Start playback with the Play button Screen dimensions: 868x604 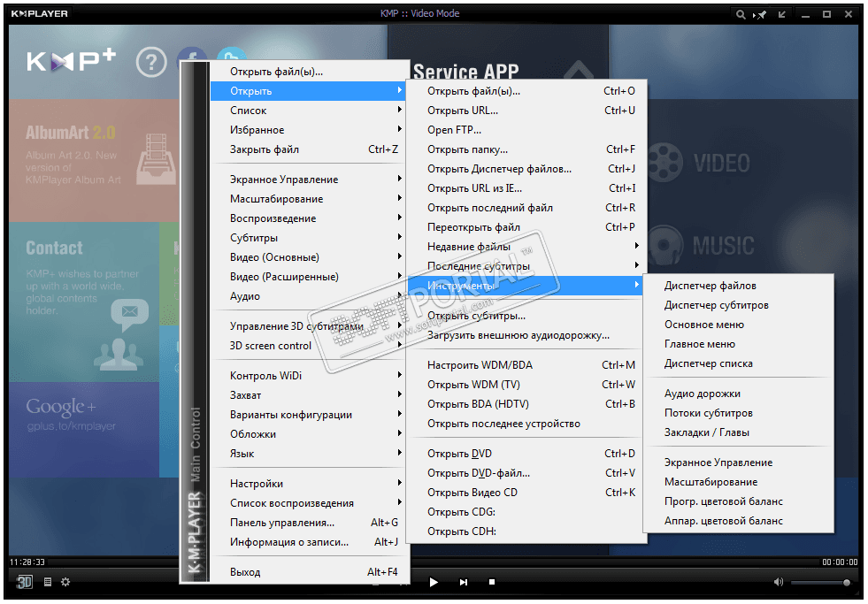[x=434, y=582]
